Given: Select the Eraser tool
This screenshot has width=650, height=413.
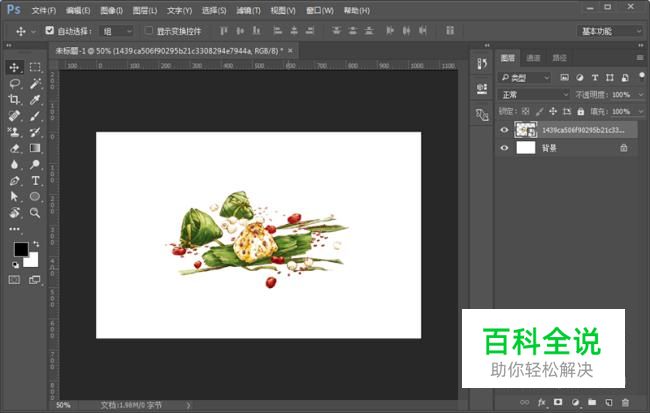Looking at the screenshot, I should [14, 148].
